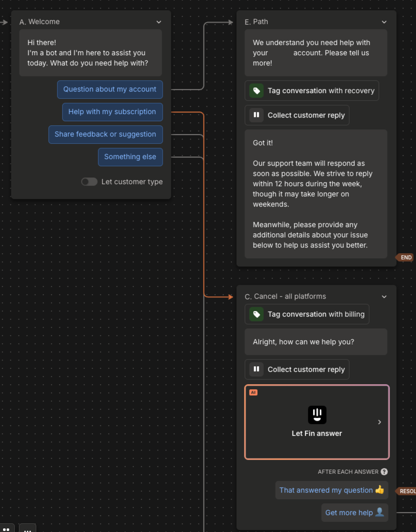Click the tag icon beside Tag conversation with billing
The image size is (416, 532).
[x=257, y=314]
